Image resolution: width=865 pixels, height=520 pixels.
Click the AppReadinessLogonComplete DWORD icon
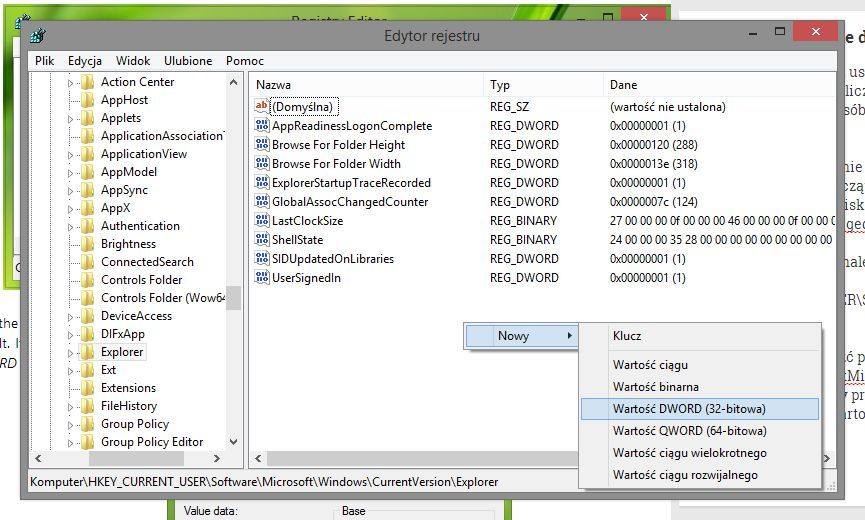(261, 125)
